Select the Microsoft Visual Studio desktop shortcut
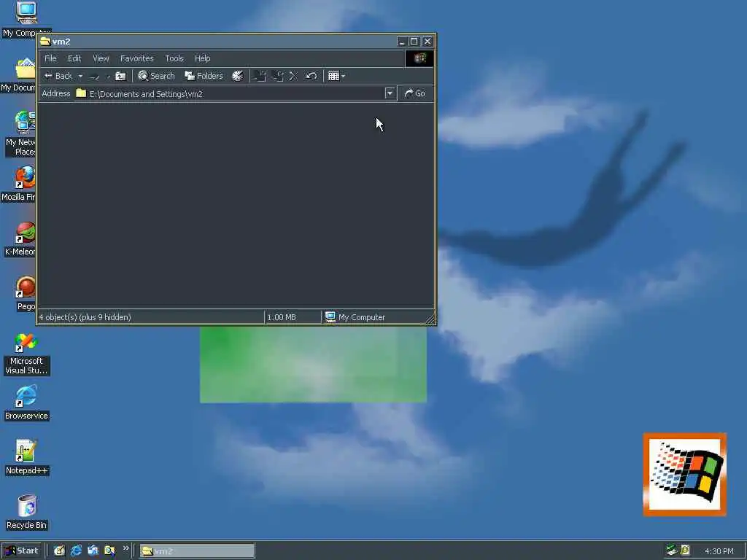Viewport: 747px width, 560px height. (x=26, y=354)
